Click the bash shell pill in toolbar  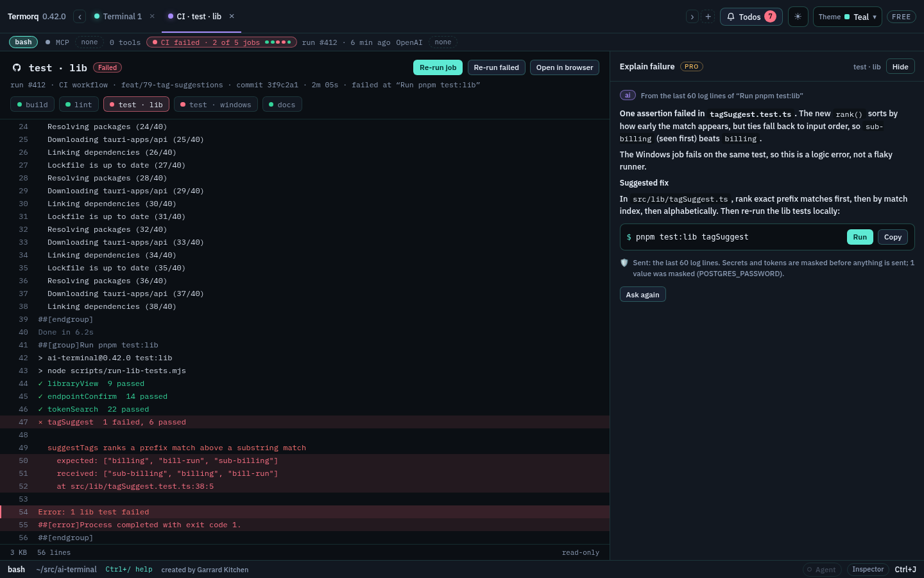[23, 42]
